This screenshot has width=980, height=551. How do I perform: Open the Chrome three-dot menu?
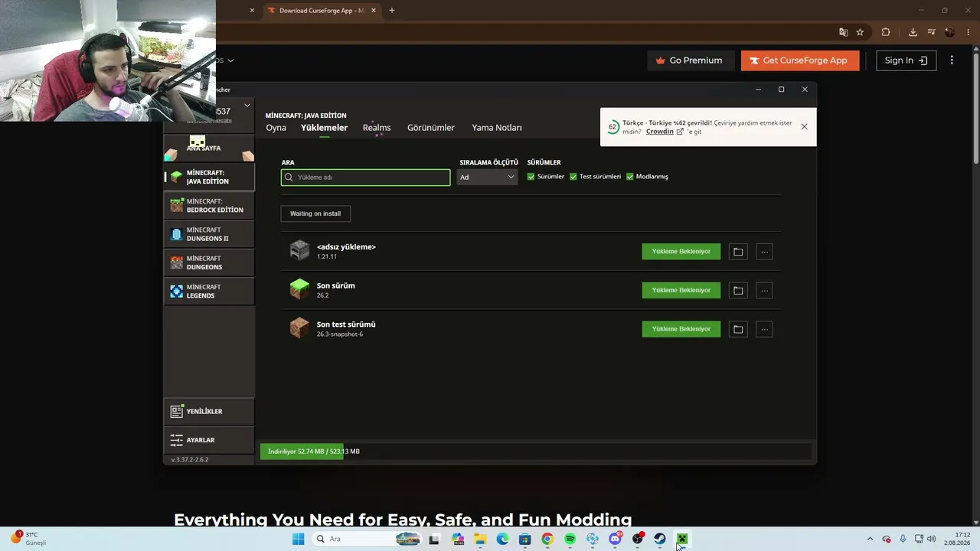pos(968,32)
